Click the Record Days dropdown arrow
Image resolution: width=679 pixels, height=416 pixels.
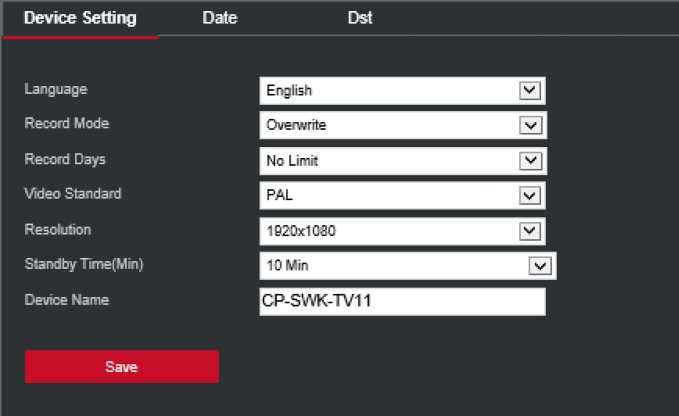pos(530,160)
